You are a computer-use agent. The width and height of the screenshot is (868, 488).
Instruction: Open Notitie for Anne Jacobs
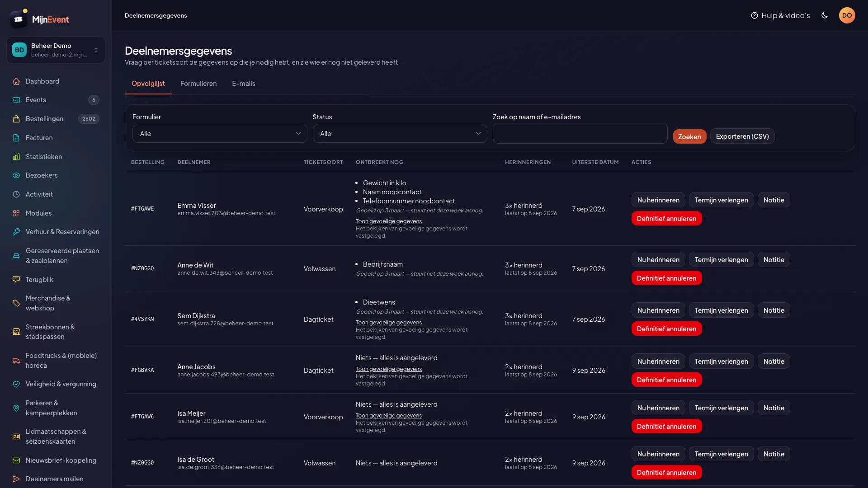coord(774,361)
